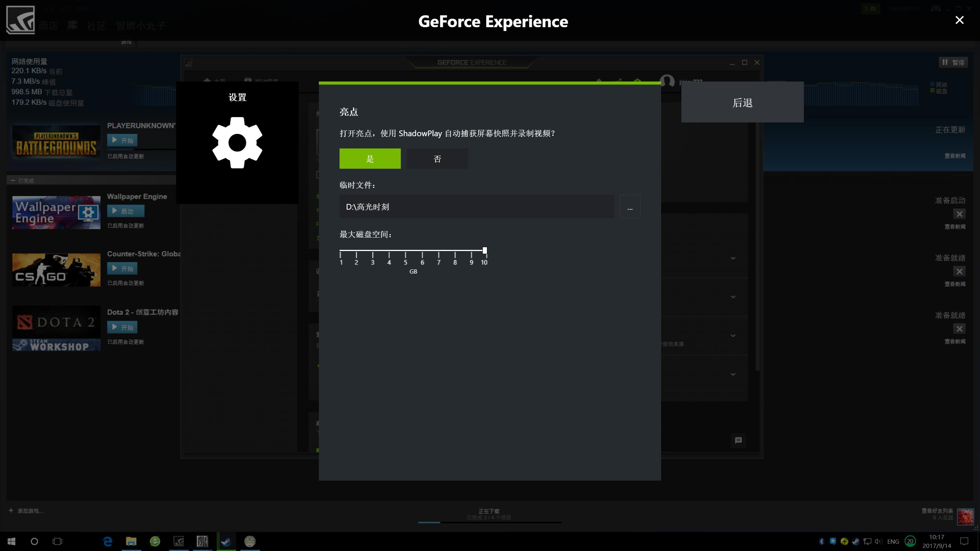Viewport: 980px width, 551px height.
Task: Click the NVIDIA logo in top-left corner
Action: tap(20, 20)
